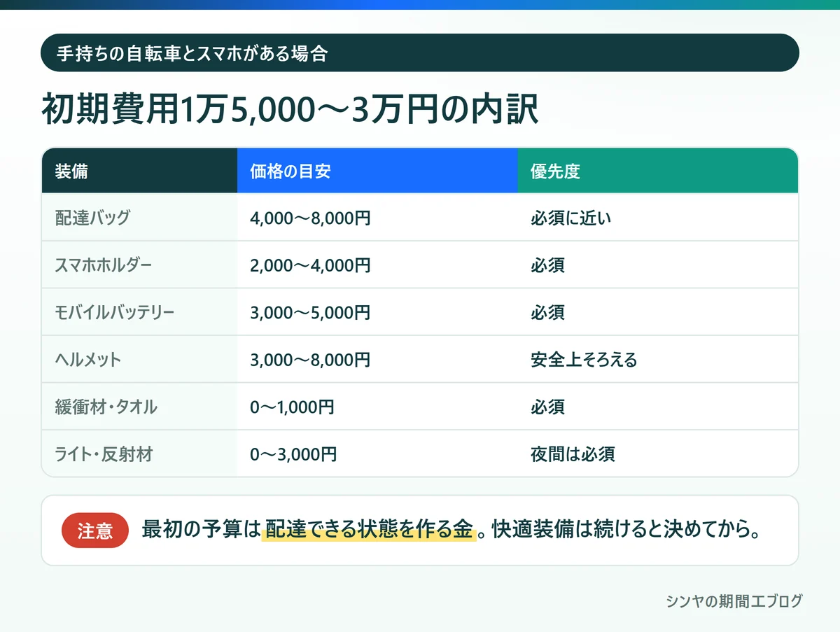This screenshot has width=840, height=632.
Task: Click the priority 安全上そろえる
Action: click(584, 360)
